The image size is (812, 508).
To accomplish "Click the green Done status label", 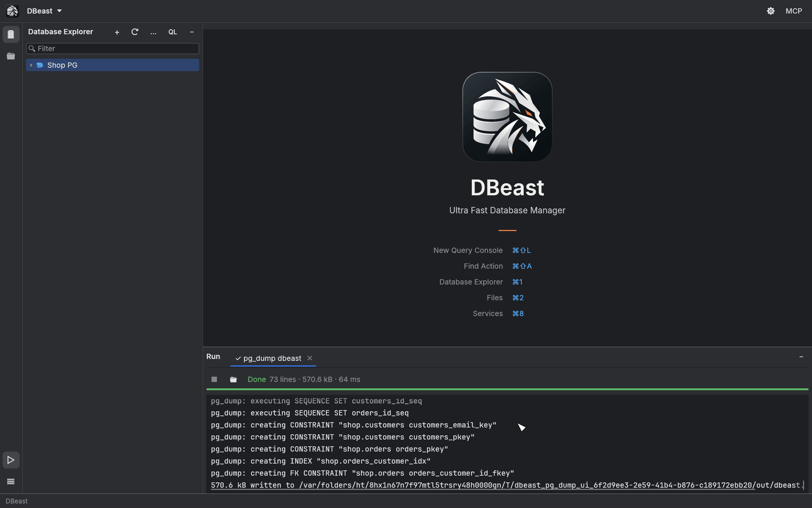I will coord(257,379).
